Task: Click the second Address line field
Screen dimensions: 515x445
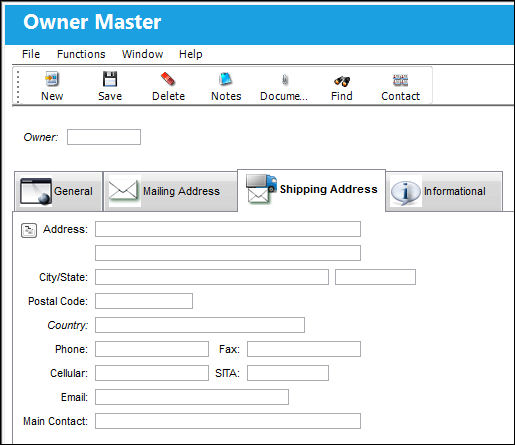Action: point(228,253)
